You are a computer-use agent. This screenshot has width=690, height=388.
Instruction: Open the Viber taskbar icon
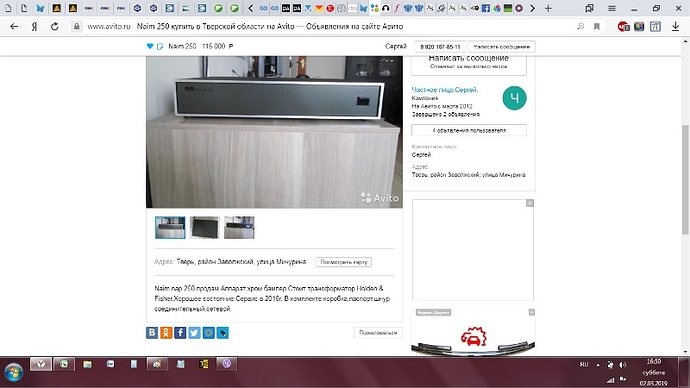(x=227, y=364)
